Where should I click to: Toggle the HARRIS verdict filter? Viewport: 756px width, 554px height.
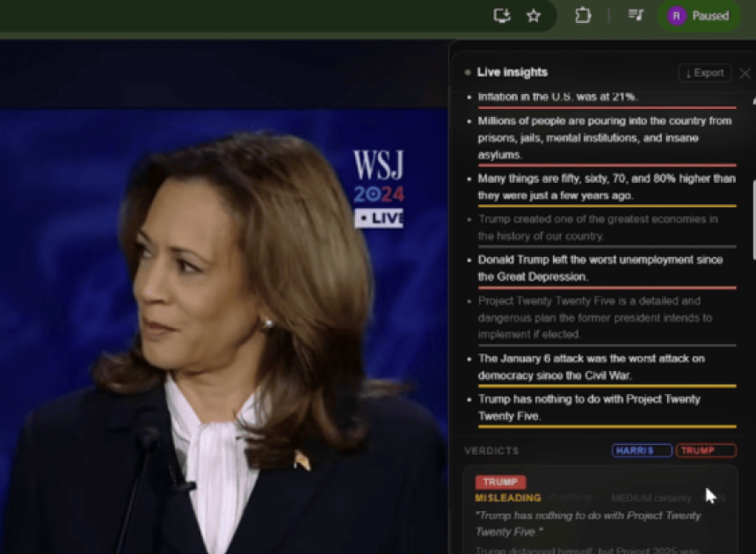click(642, 450)
